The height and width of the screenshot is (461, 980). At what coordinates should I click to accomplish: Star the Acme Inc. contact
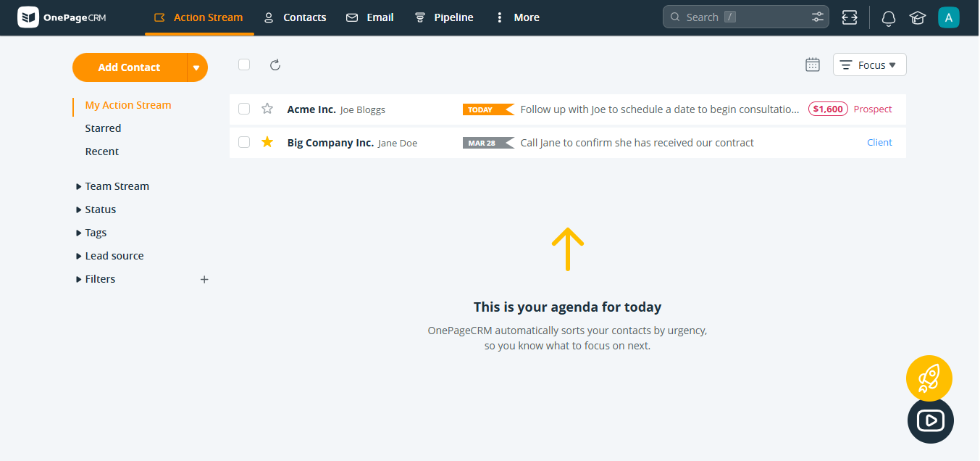[x=267, y=109]
